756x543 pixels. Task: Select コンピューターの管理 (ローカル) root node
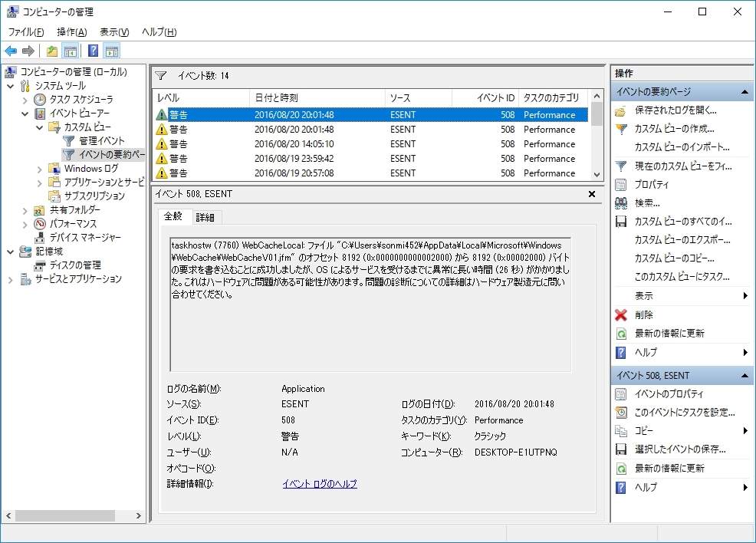(74, 72)
